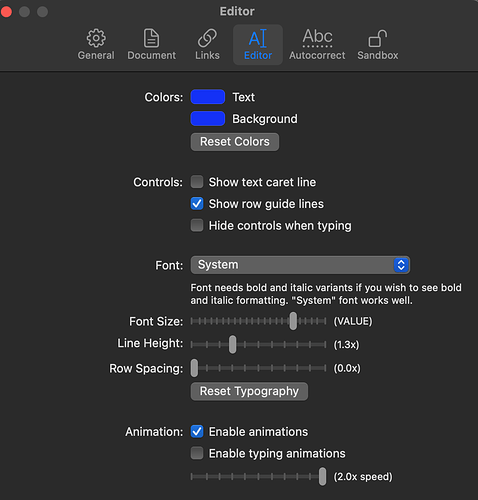
Task: Enable Show text caret line checkbox
Action: (x=197, y=182)
